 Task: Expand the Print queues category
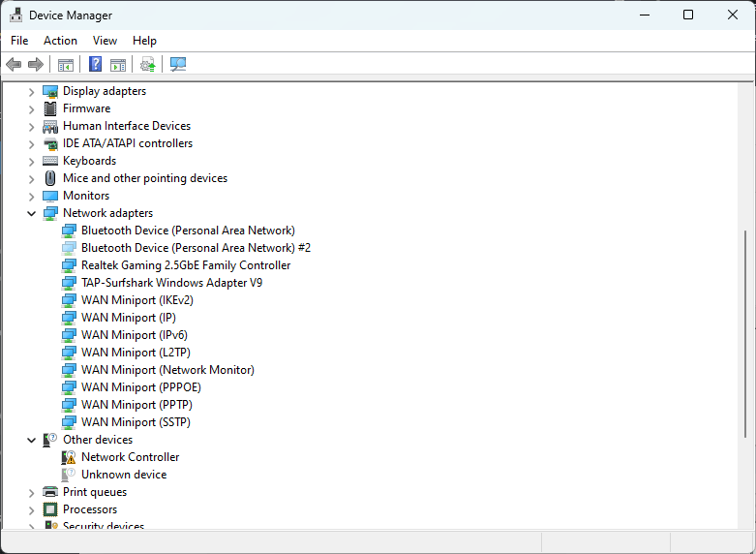tap(31, 493)
